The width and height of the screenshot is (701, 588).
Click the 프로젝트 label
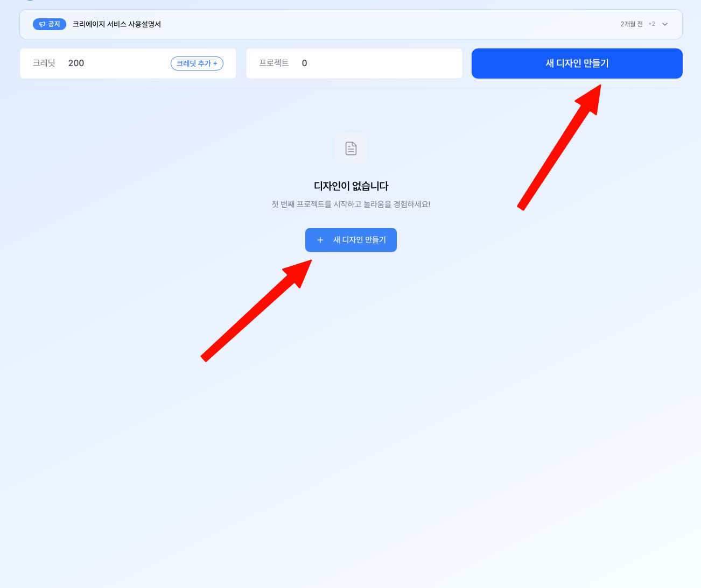(x=274, y=63)
